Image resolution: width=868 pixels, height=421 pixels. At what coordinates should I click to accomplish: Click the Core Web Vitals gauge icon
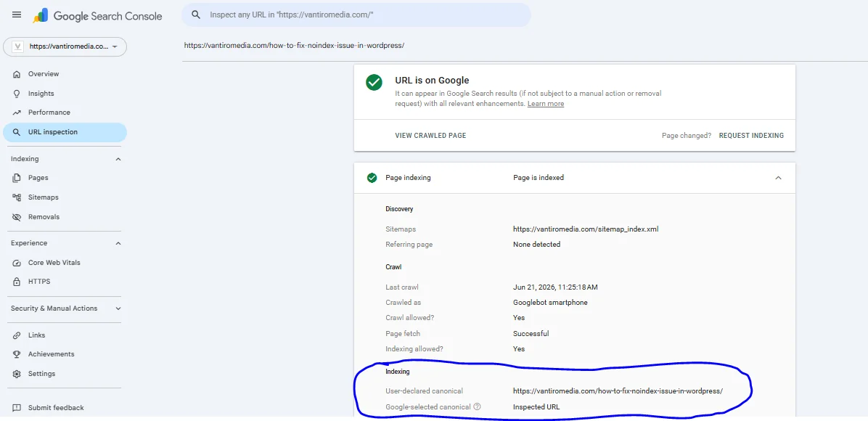click(17, 263)
